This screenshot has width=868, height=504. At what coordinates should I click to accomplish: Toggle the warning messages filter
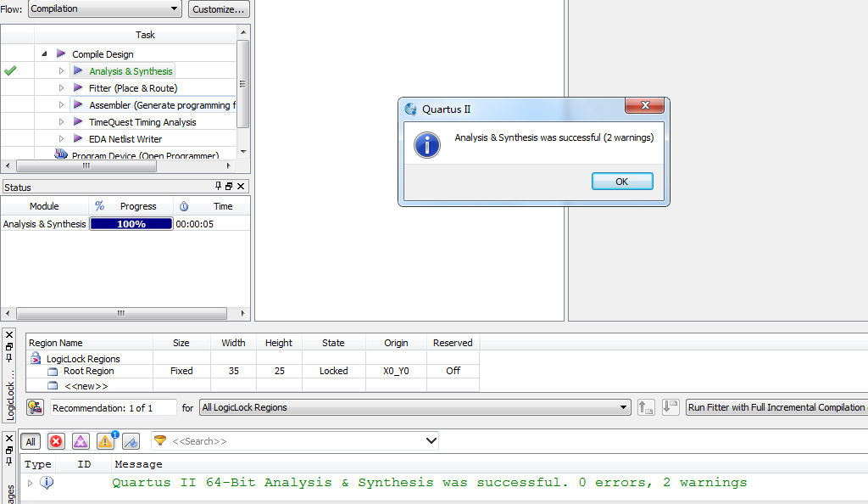(105, 441)
